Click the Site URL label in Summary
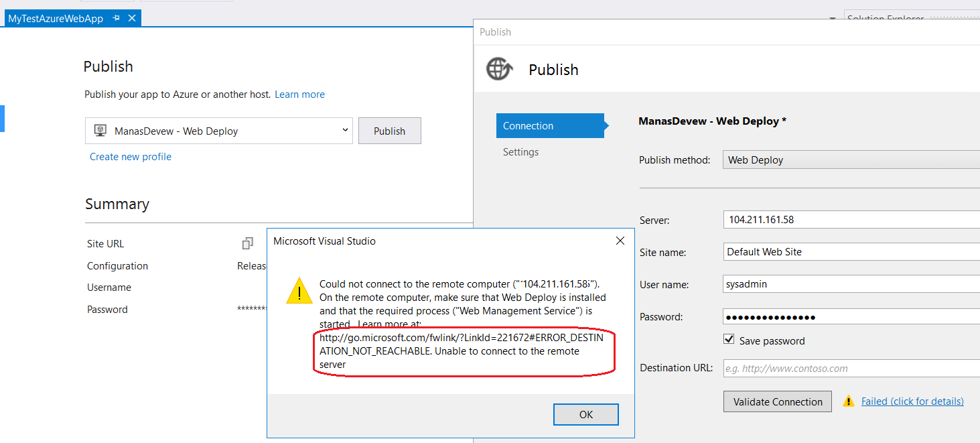Image resolution: width=980 pixels, height=443 pixels. (105, 244)
